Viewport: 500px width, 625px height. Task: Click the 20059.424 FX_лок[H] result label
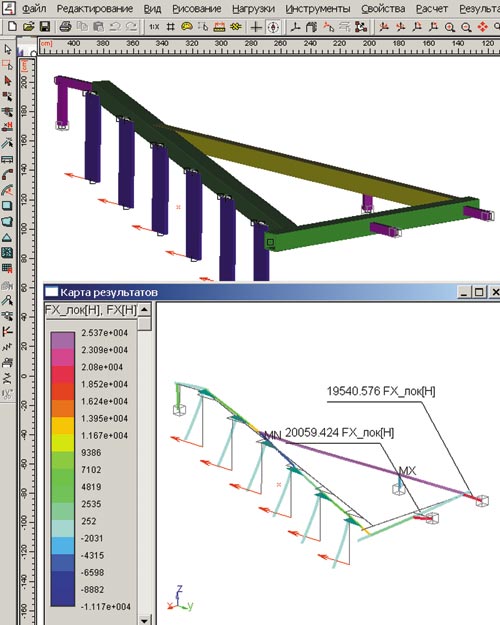coord(339,432)
